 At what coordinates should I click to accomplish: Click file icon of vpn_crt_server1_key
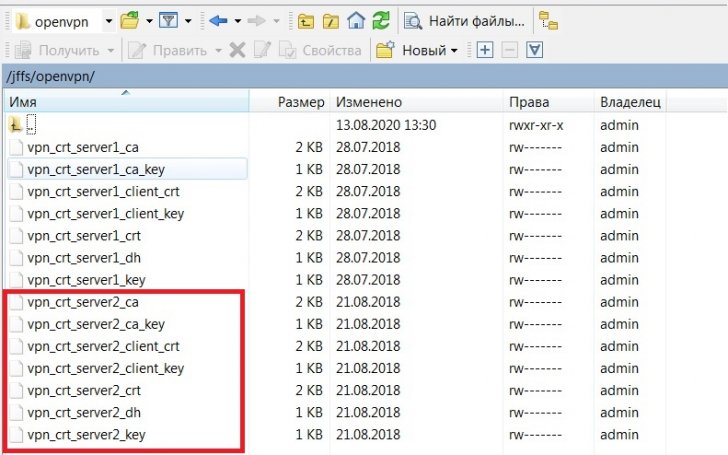click(x=16, y=280)
